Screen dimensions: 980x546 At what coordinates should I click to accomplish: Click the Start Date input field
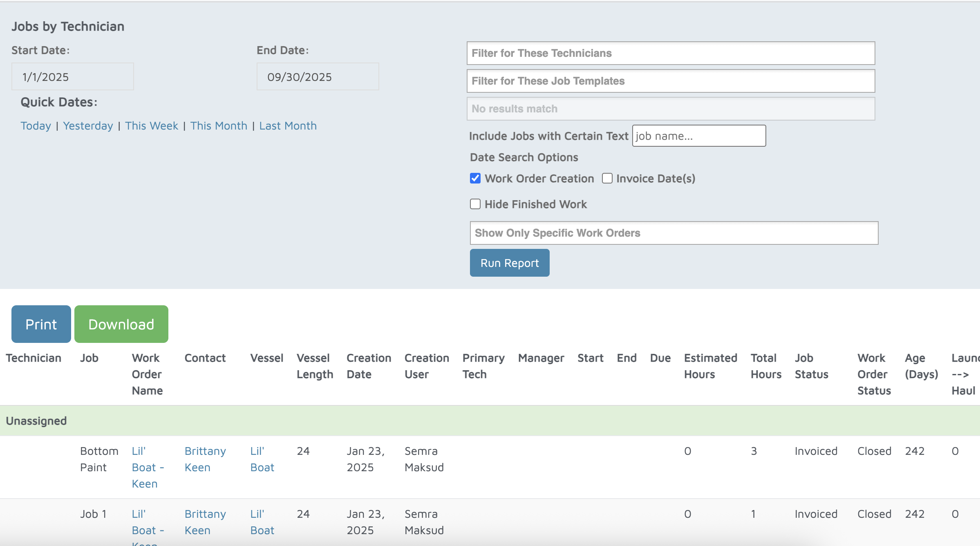(73, 77)
